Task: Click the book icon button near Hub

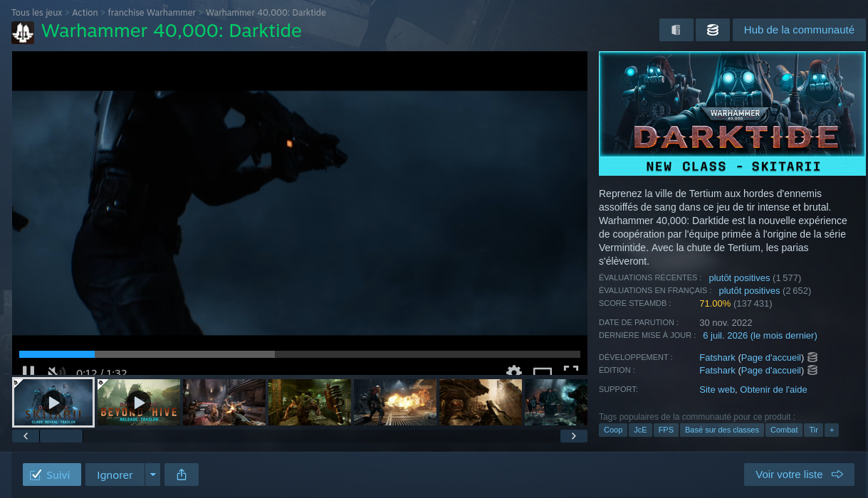Action: pos(676,30)
